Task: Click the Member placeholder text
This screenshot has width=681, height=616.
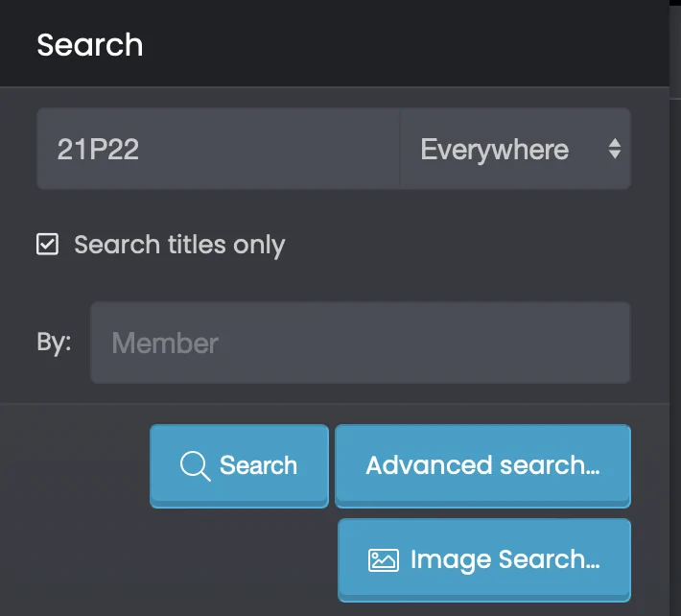Action: (165, 344)
